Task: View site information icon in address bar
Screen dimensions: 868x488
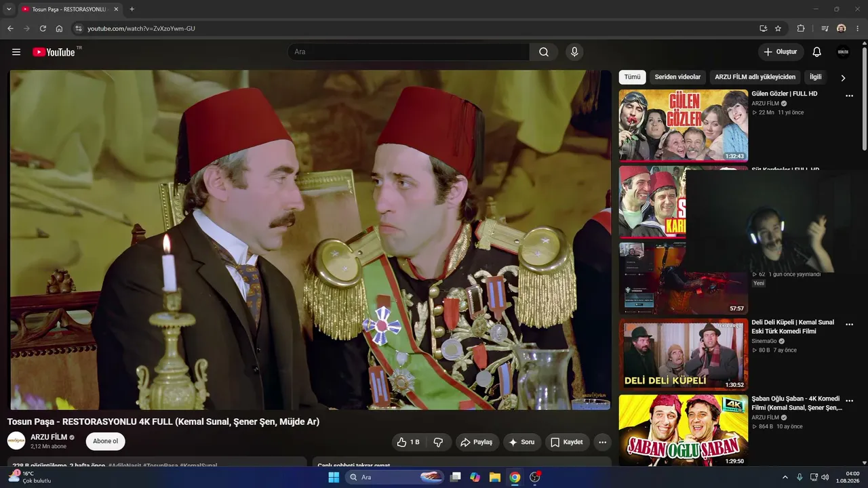Action: pyautogui.click(x=78, y=28)
